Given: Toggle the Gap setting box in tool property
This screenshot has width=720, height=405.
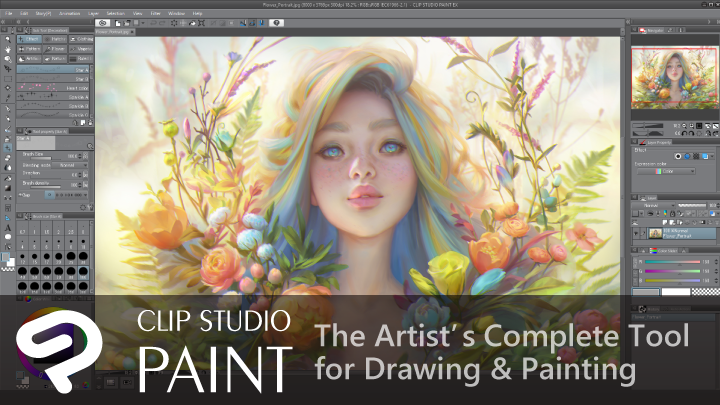Looking at the screenshot, I should [50, 195].
